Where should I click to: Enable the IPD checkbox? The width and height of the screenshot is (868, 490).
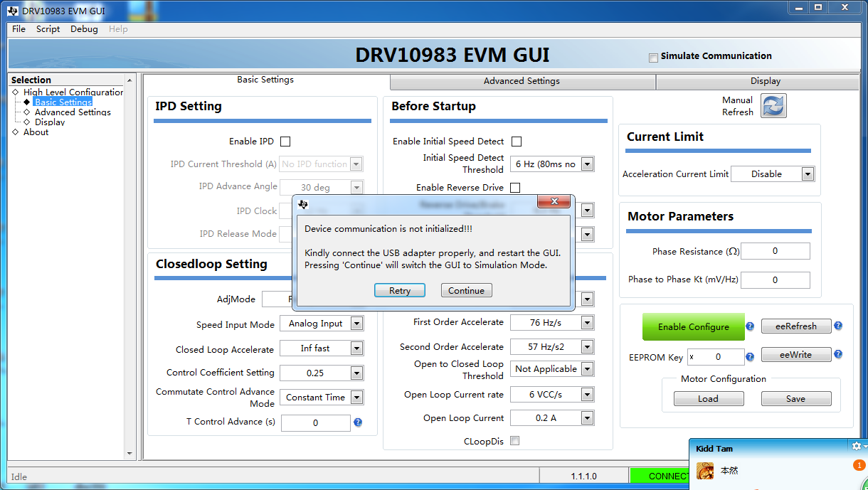coord(285,142)
